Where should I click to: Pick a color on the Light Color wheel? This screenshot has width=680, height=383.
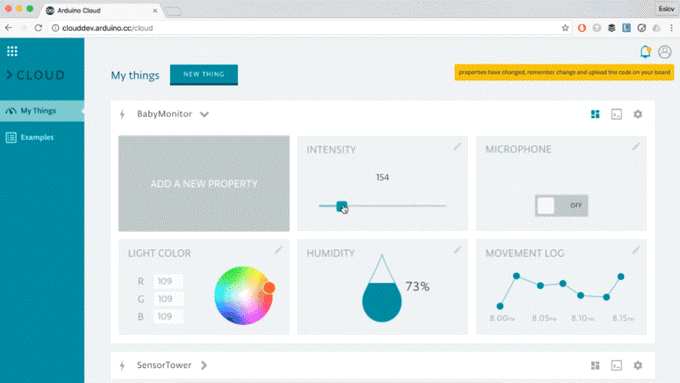click(x=243, y=295)
